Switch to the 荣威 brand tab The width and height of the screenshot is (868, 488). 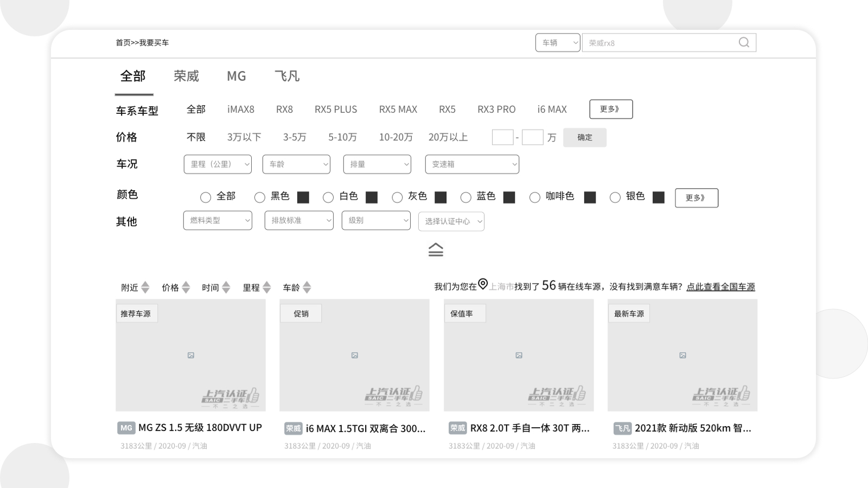pos(186,76)
